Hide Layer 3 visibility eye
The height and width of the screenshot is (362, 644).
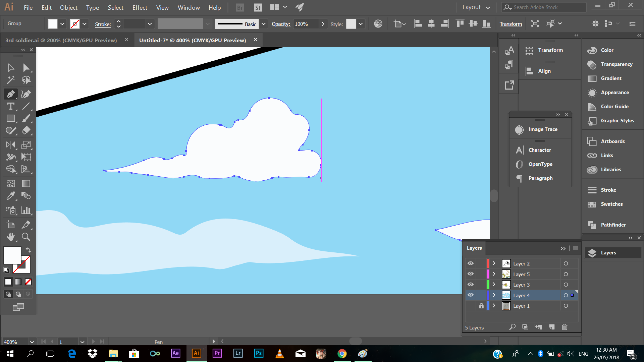(x=471, y=285)
